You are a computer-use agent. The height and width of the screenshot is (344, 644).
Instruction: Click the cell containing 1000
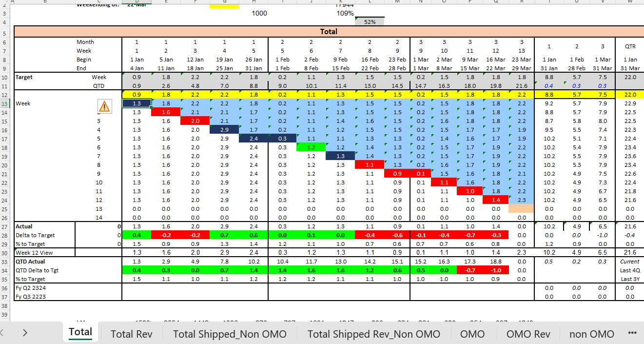(x=259, y=13)
